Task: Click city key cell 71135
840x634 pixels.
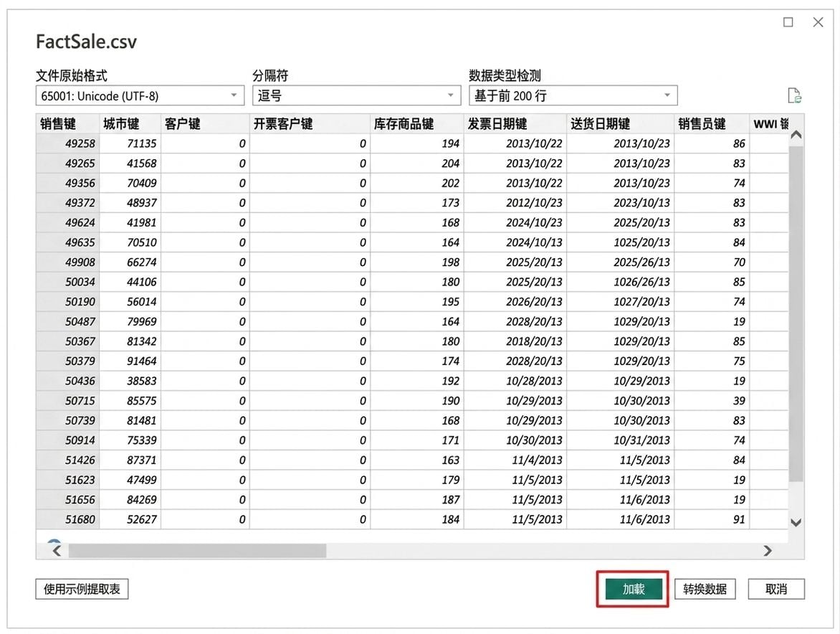Action: click(x=130, y=143)
